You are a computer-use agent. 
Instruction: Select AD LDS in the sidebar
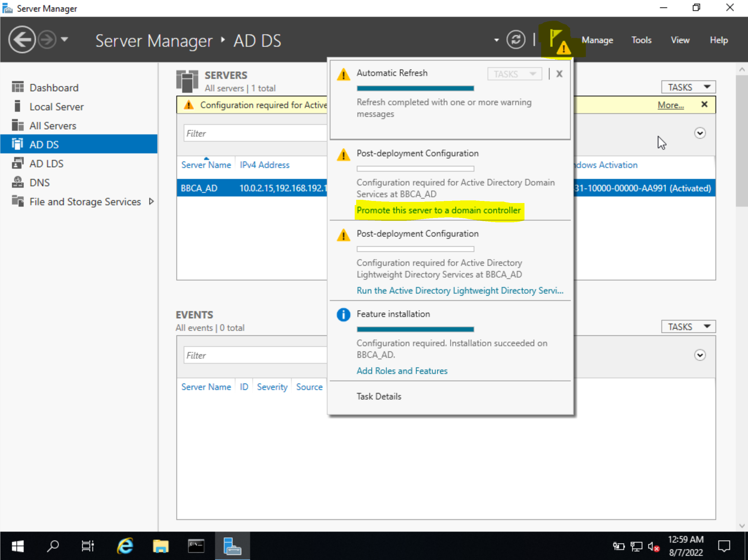click(x=79, y=163)
